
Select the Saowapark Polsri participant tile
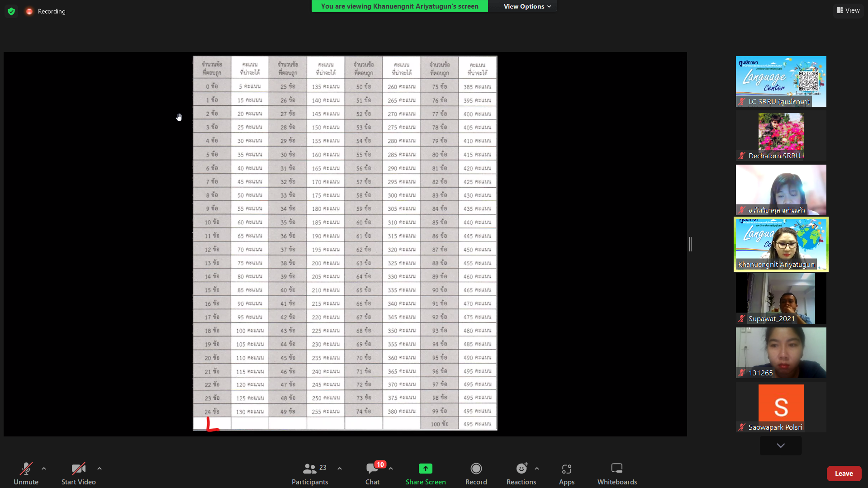coord(781,407)
